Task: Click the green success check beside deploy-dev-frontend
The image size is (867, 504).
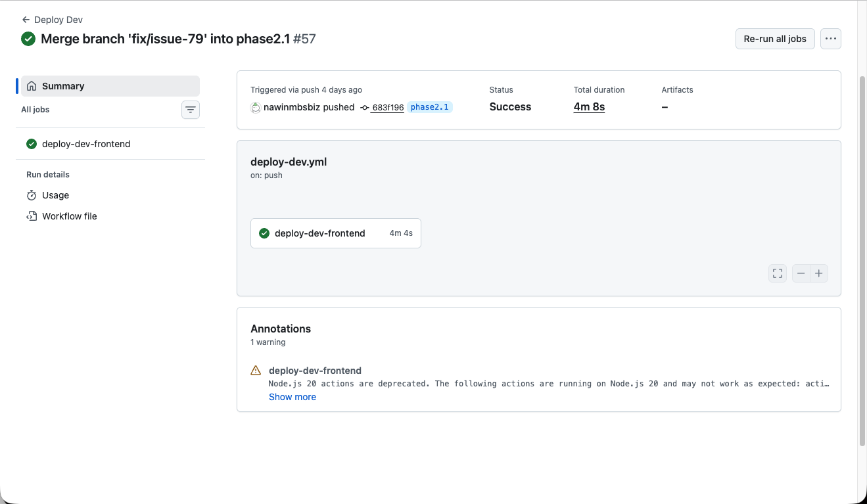Action: point(31,143)
